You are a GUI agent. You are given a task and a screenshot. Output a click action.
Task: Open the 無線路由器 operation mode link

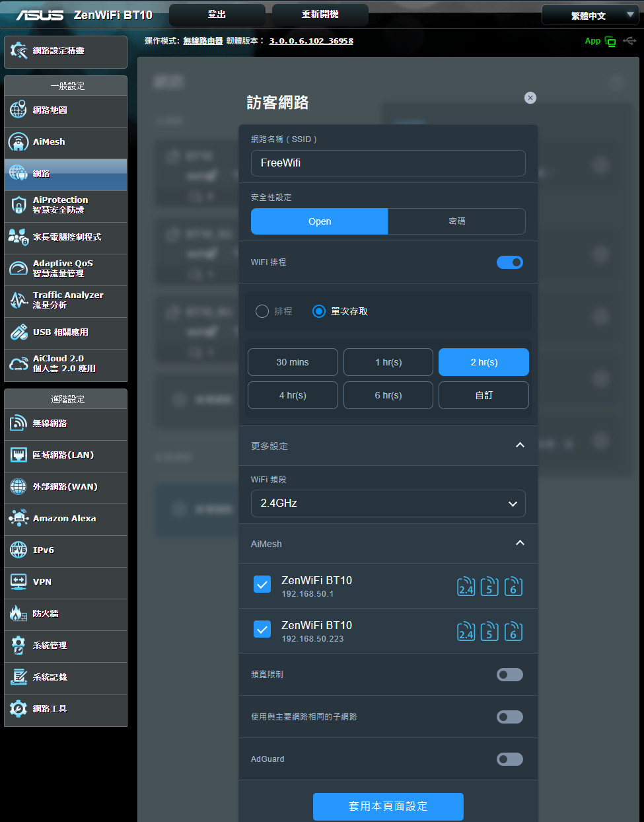pos(203,41)
